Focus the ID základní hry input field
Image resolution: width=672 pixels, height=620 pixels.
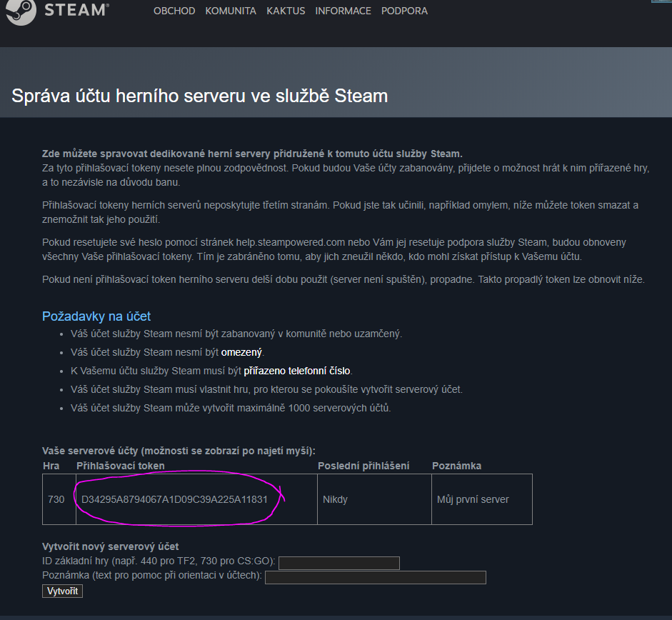click(x=339, y=563)
